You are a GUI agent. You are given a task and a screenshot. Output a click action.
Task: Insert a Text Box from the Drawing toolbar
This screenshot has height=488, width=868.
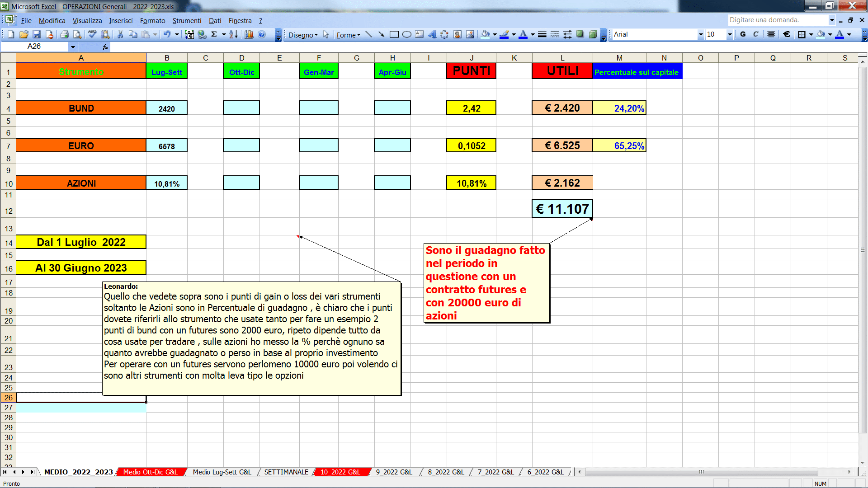click(420, 34)
